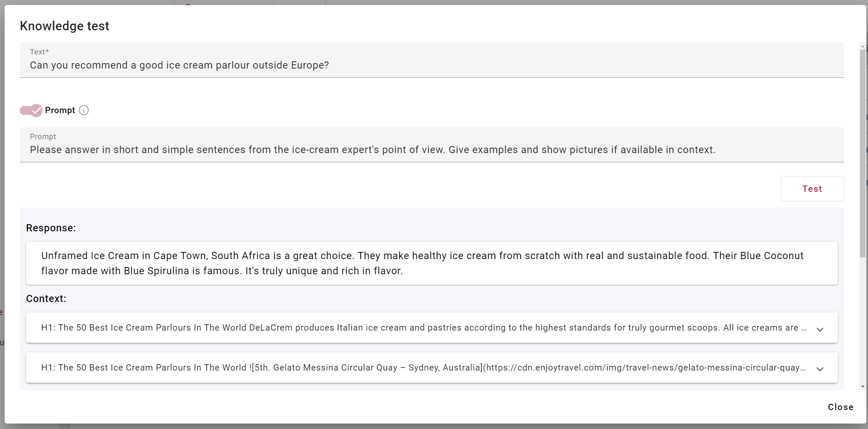The image size is (868, 429).
Task: Run the knowledge Test
Action: (812, 189)
